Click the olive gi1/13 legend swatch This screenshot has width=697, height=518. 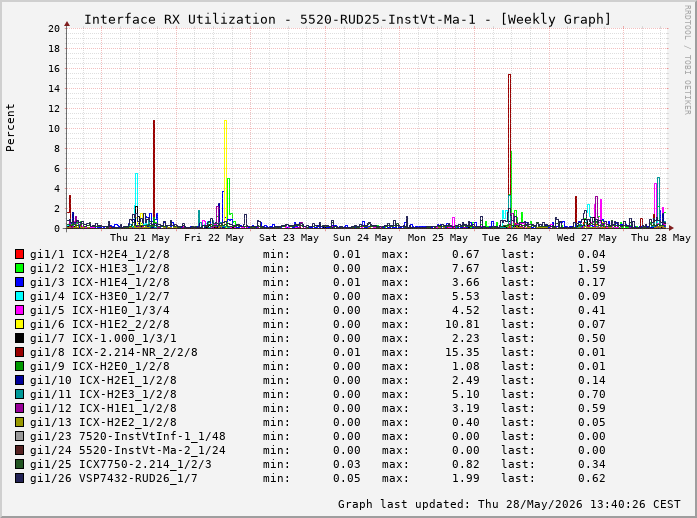(20, 422)
